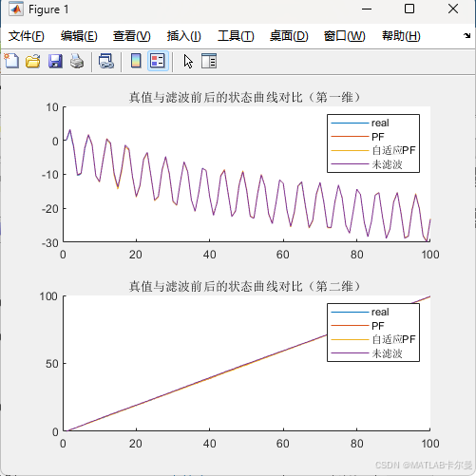Screen dimensions: 476x476
Task: Print the figure using printer icon
Action: point(77,61)
